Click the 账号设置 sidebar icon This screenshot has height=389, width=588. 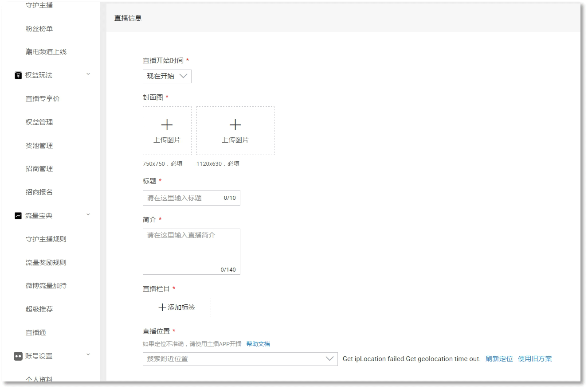point(18,356)
